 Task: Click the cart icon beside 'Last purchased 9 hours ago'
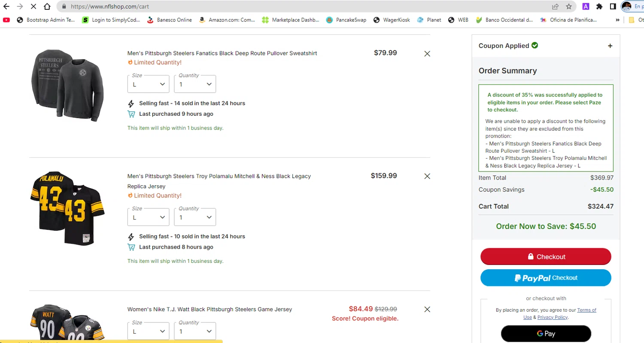click(x=131, y=114)
